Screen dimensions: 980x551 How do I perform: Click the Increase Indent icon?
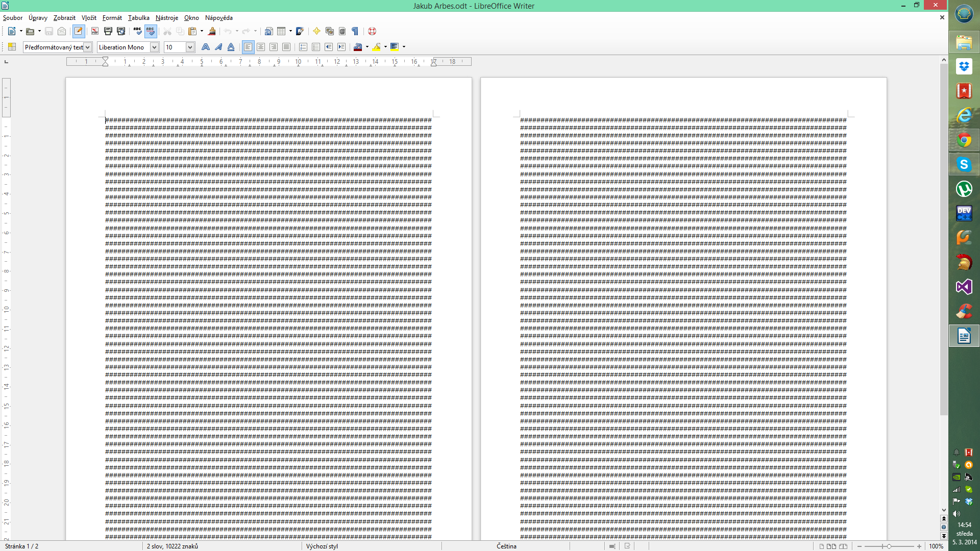(x=341, y=47)
